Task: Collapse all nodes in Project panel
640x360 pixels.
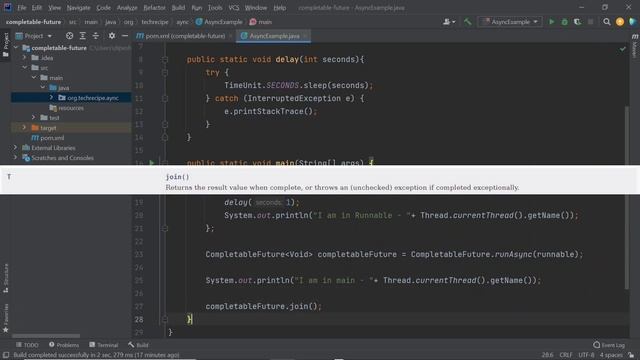Action: (96, 36)
